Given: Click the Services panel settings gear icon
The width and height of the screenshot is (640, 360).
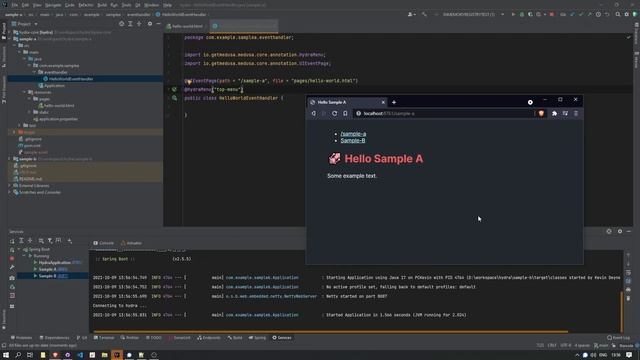Looking at the screenshot, I should [x=620, y=231].
